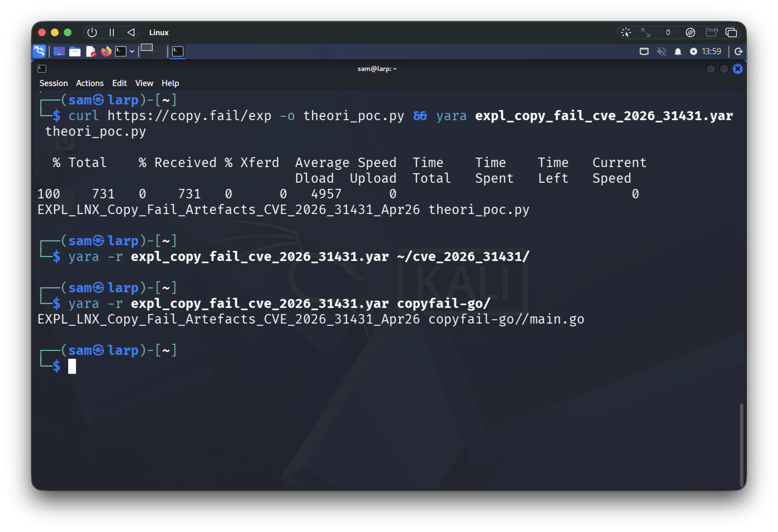Click the VM windows overlay icon

731,32
